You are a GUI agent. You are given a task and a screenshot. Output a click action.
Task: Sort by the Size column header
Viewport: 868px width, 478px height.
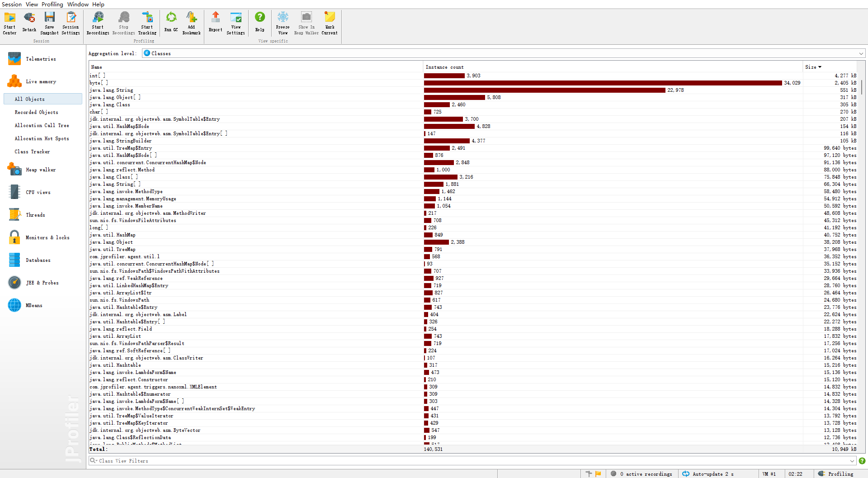pos(830,67)
